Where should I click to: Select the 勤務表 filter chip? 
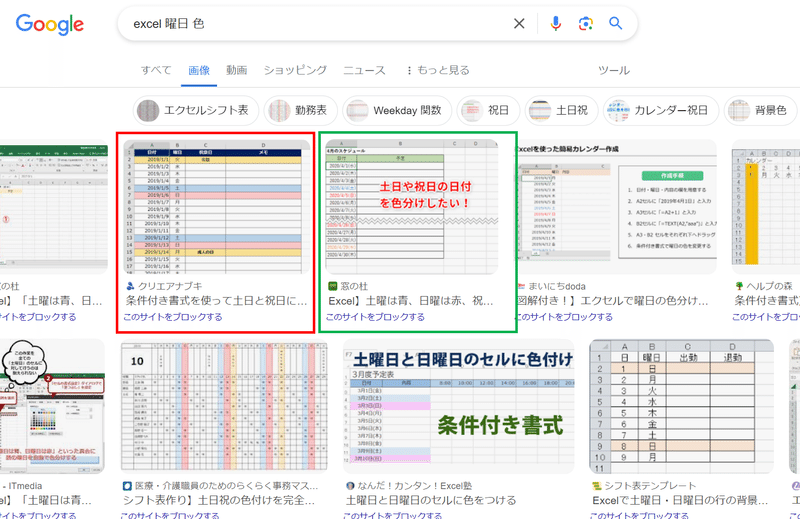pyautogui.click(x=301, y=110)
